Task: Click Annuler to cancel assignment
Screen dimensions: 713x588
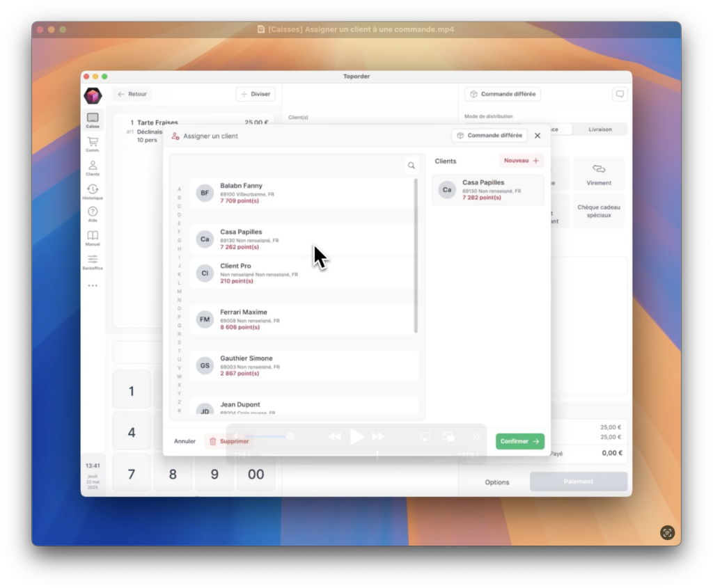Action: 185,441
